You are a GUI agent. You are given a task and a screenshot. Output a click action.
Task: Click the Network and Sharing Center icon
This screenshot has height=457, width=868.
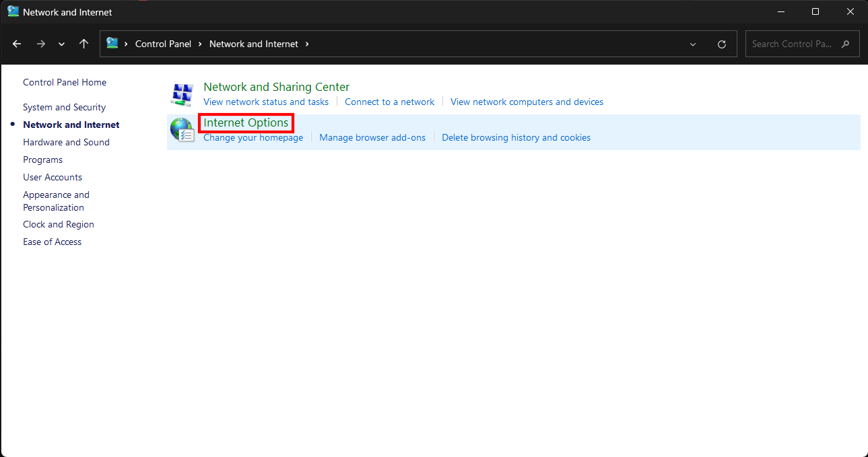click(182, 94)
